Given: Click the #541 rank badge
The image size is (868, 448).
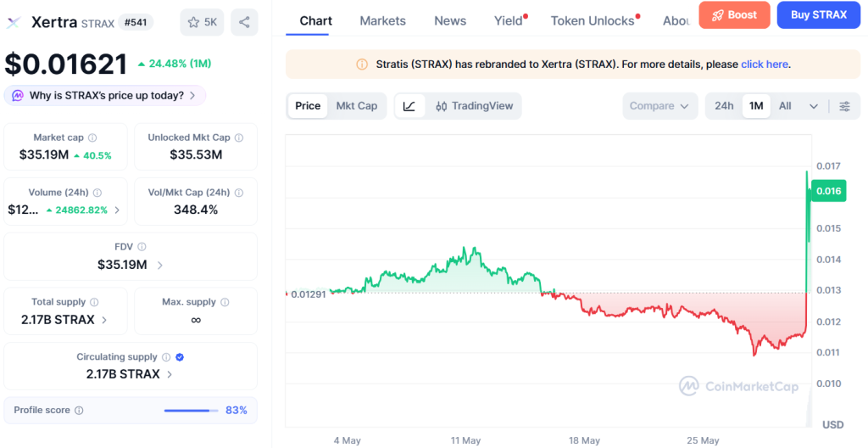Looking at the screenshot, I should [x=136, y=22].
